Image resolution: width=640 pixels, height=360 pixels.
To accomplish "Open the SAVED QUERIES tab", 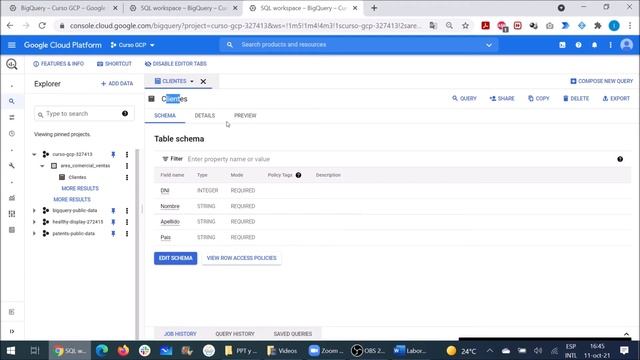I will tap(293, 334).
